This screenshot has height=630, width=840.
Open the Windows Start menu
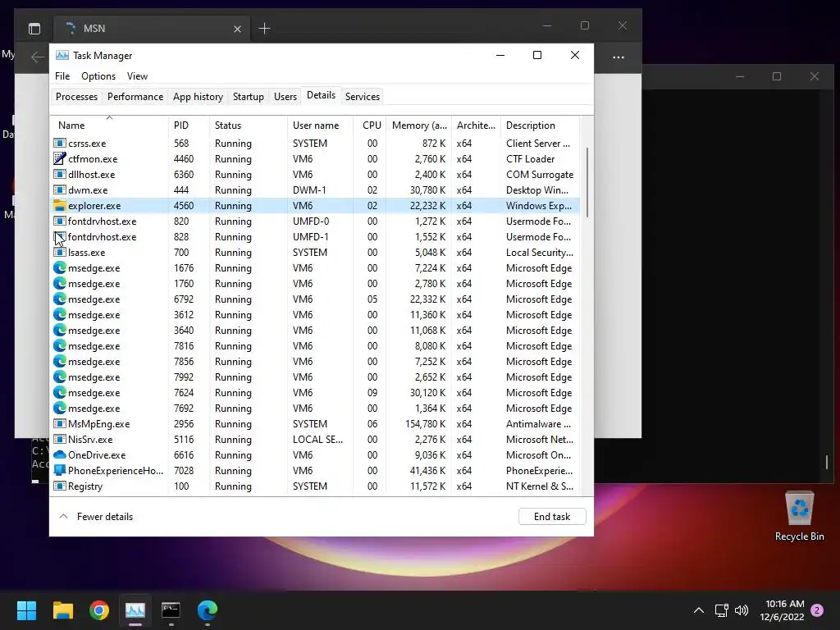(x=26, y=610)
